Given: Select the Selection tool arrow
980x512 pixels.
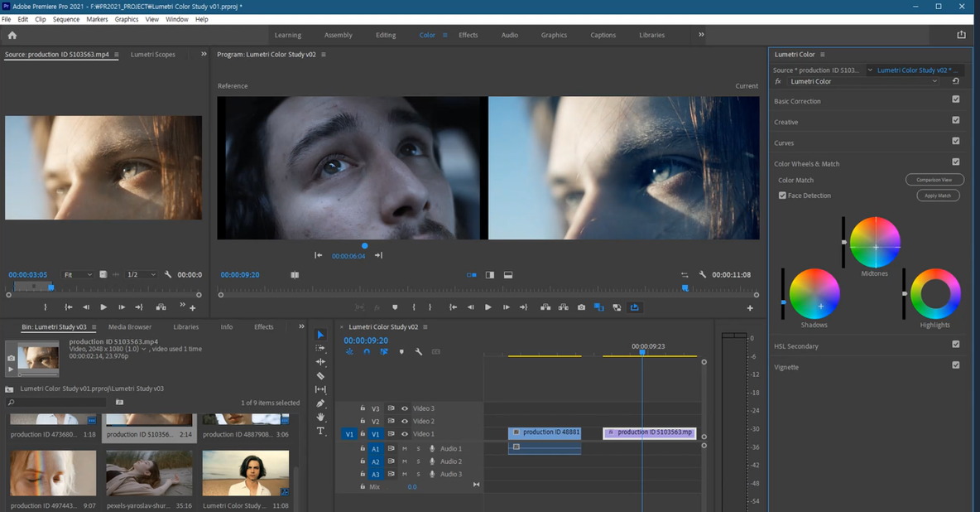Looking at the screenshot, I should [x=320, y=335].
